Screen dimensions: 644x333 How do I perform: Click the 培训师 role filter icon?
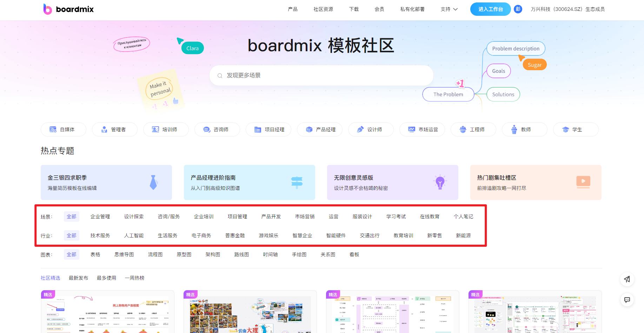(x=155, y=129)
